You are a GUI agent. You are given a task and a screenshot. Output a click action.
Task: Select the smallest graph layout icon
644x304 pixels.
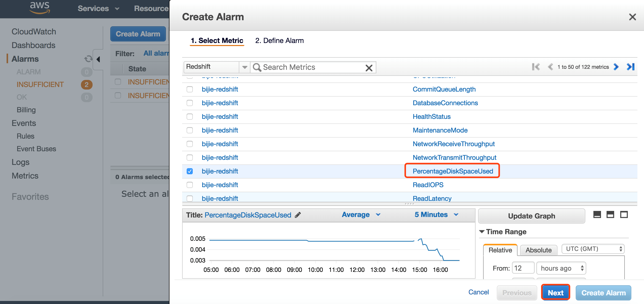(597, 215)
